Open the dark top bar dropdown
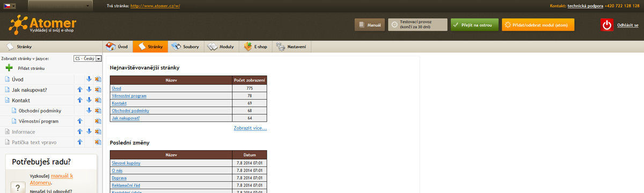Image resolution: width=644 pixels, height=193 pixels. [x=60, y=6]
